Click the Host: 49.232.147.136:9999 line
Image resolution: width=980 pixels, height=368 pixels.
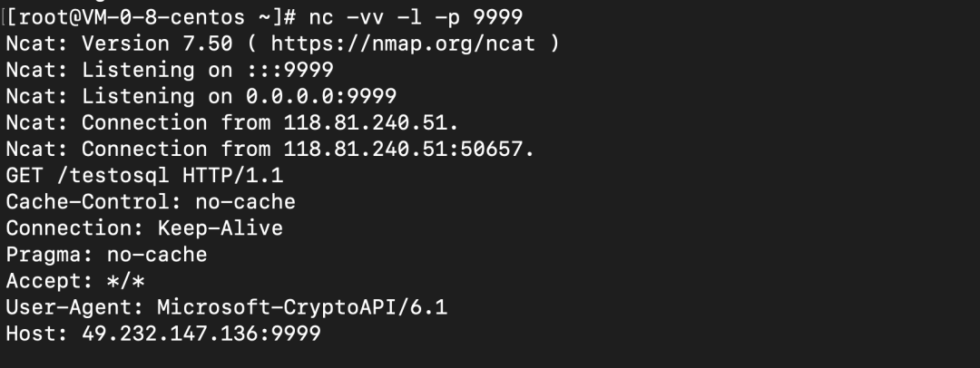pyautogui.click(x=163, y=334)
